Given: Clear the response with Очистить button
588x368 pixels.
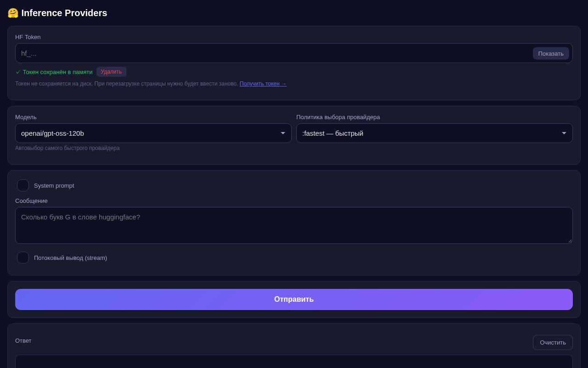Looking at the screenshot, I should click(553, 342).
